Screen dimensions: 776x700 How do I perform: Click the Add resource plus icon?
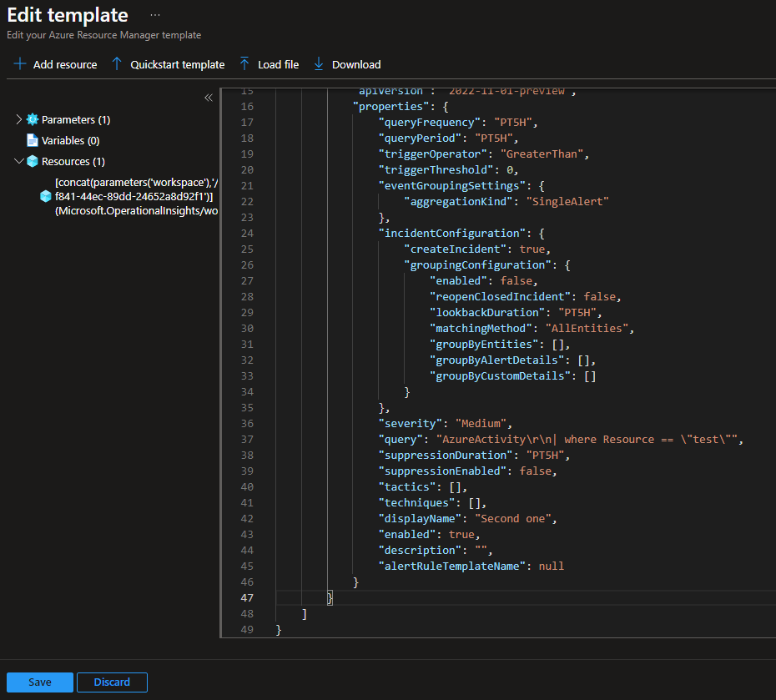[x=20, y=64]
